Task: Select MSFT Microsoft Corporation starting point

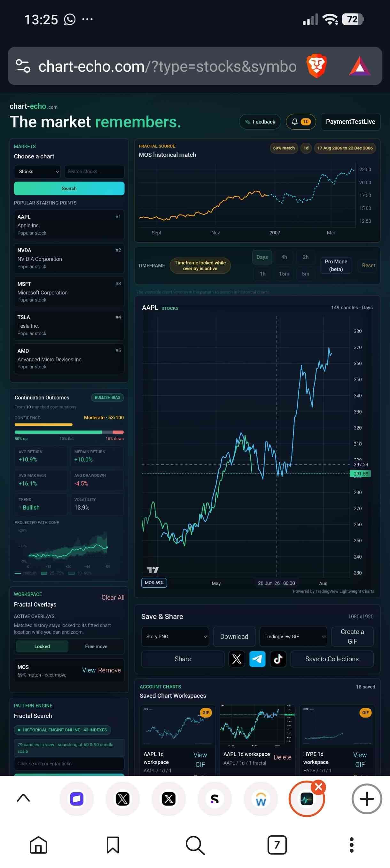Action: (69, 292)
